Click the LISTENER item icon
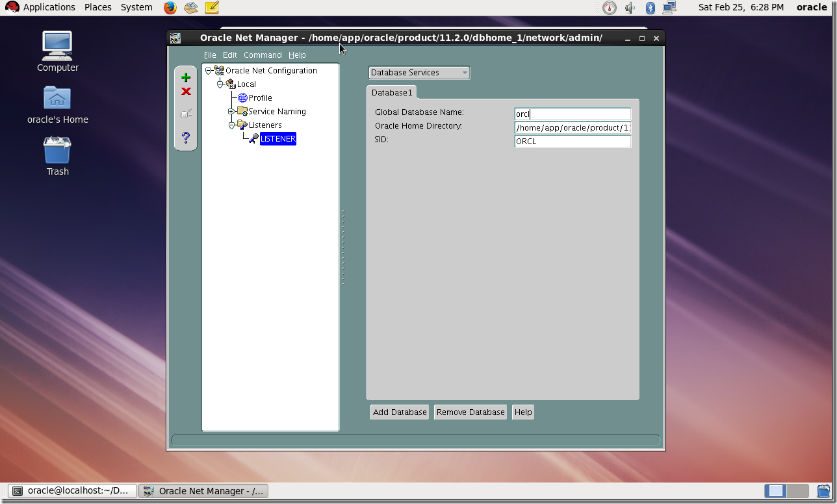Viewport: 837px width, 504px height. pos(253,138)
